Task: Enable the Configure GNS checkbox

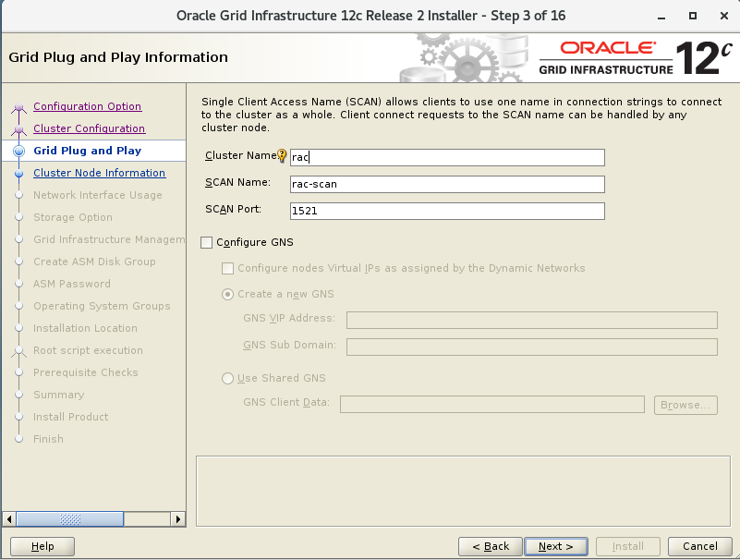Action: point(207,243)
